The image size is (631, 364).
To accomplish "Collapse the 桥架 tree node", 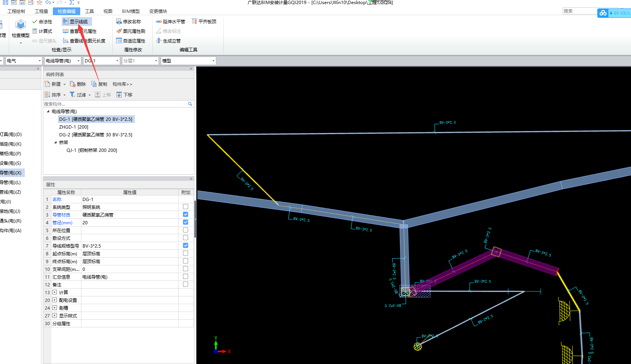I will tap(55, 142).
